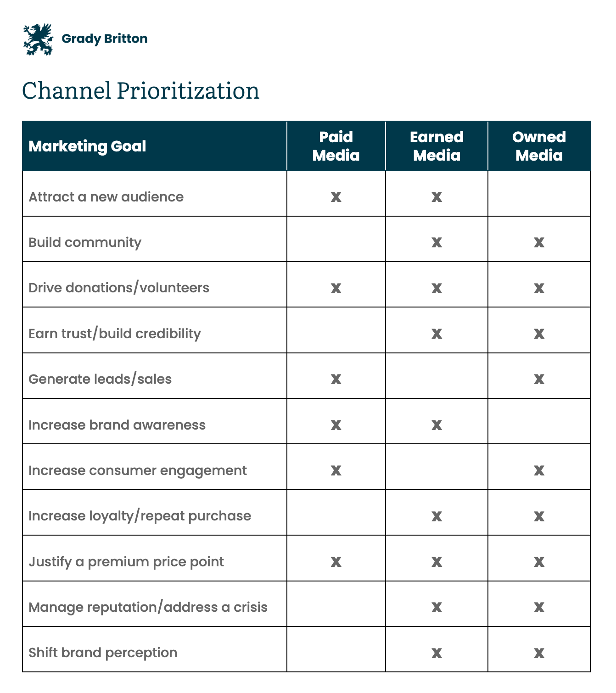The height and width of the screenshot is (693, 616).
Task: Select the Paid Media column header
Action: coord(336,146)
